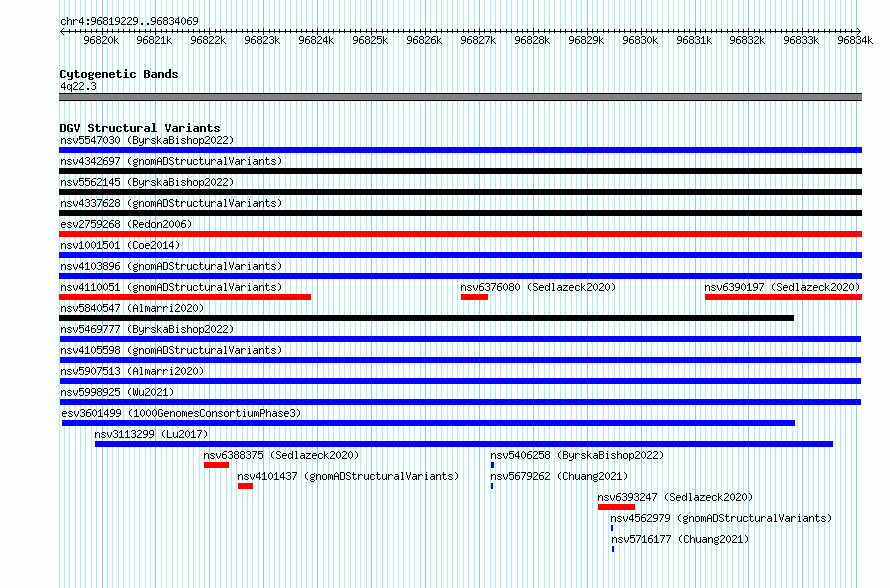The height and width of the screenshot is (588, 890).
Task: Click the short red bar under nsv6376080
Action: click(x=475, y=297)
